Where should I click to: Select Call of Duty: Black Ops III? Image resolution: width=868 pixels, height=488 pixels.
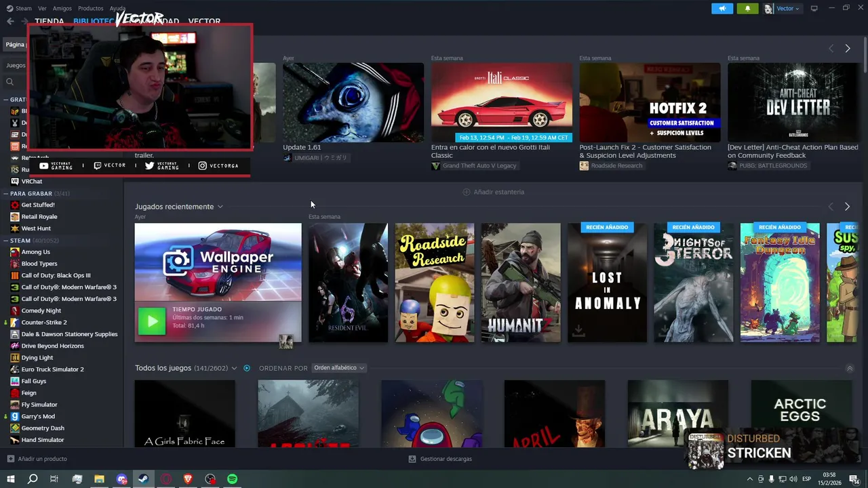click(56, 276)
